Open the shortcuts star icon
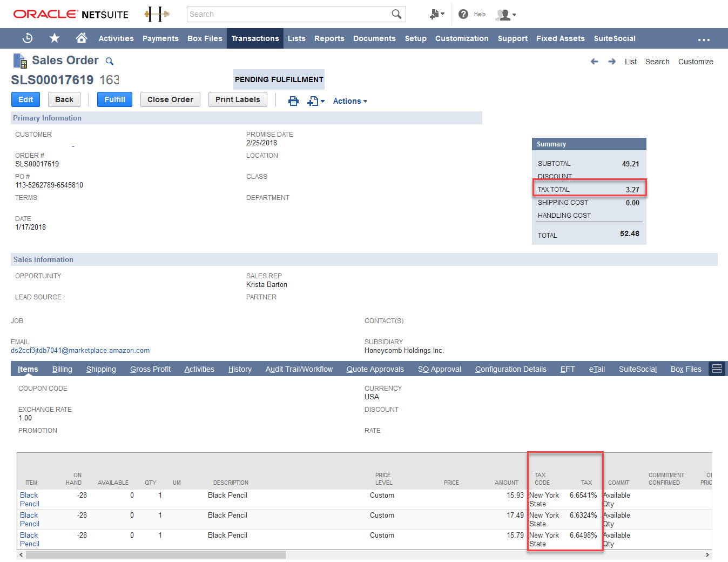 [55, 38]
